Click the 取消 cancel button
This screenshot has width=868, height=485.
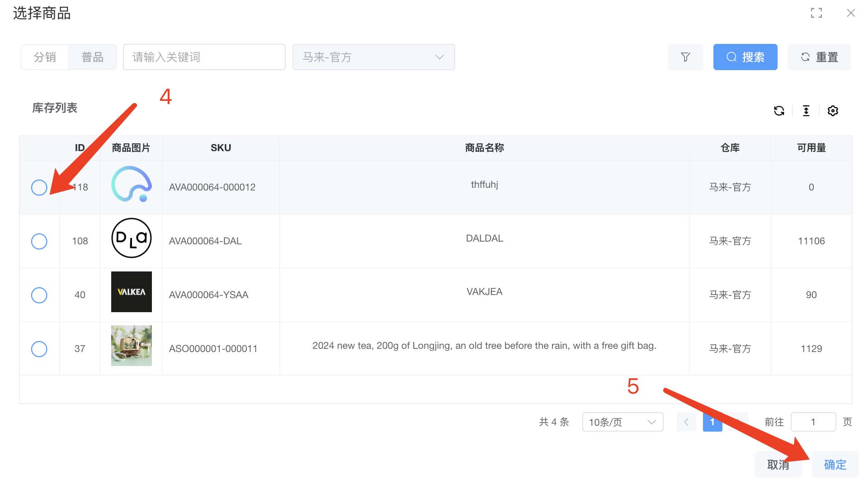pyautogui.click(x=778, y=465)
